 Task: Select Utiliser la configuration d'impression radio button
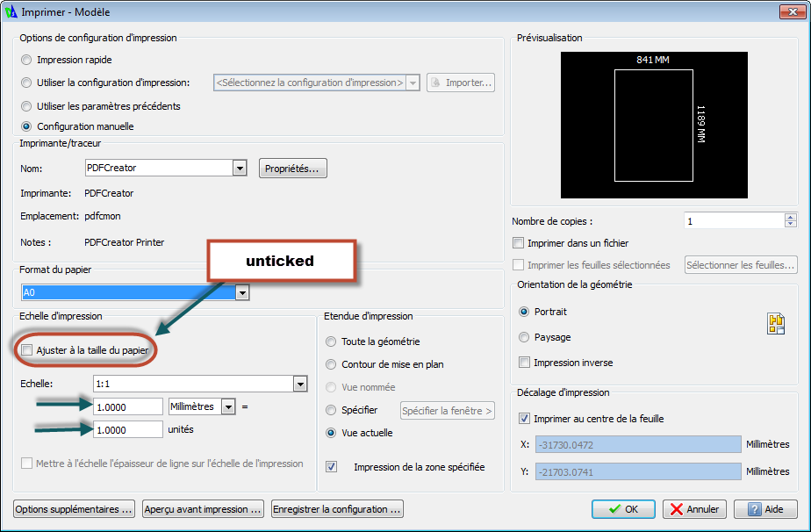tap(26, 83)
